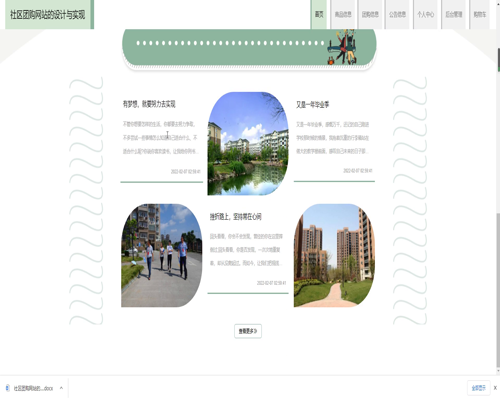Expand the docx download options chevron
The width and height of the screenshot is (500, 400).
pos(61,388)
